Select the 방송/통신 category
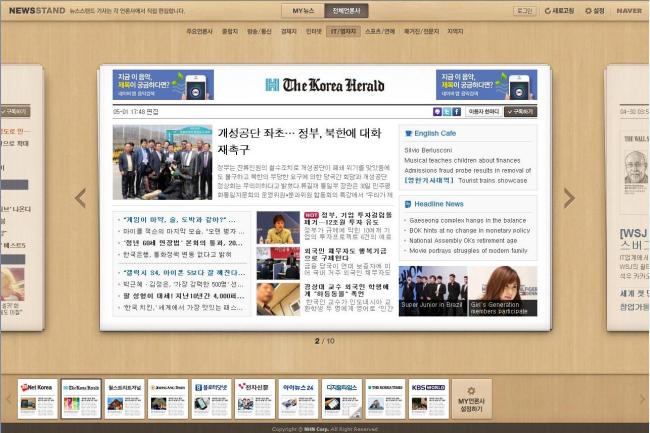This screenshot has height=433, width=650. coord(259,31)
